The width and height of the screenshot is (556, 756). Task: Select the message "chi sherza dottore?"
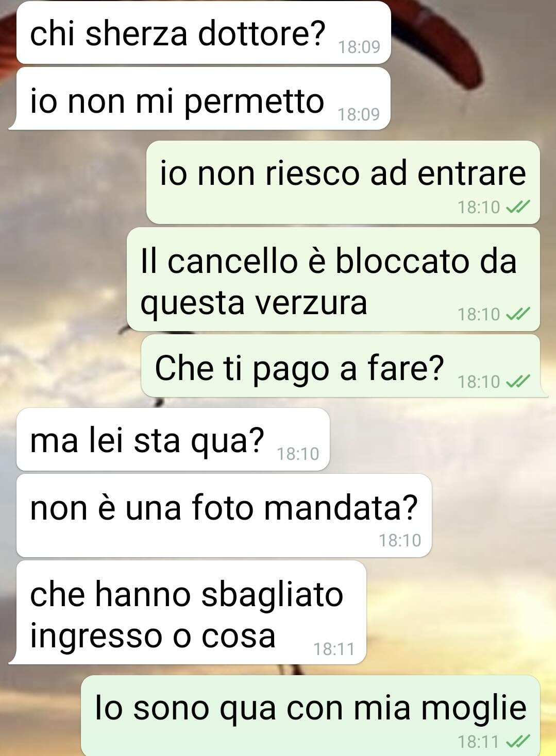(x=204, y=33)
